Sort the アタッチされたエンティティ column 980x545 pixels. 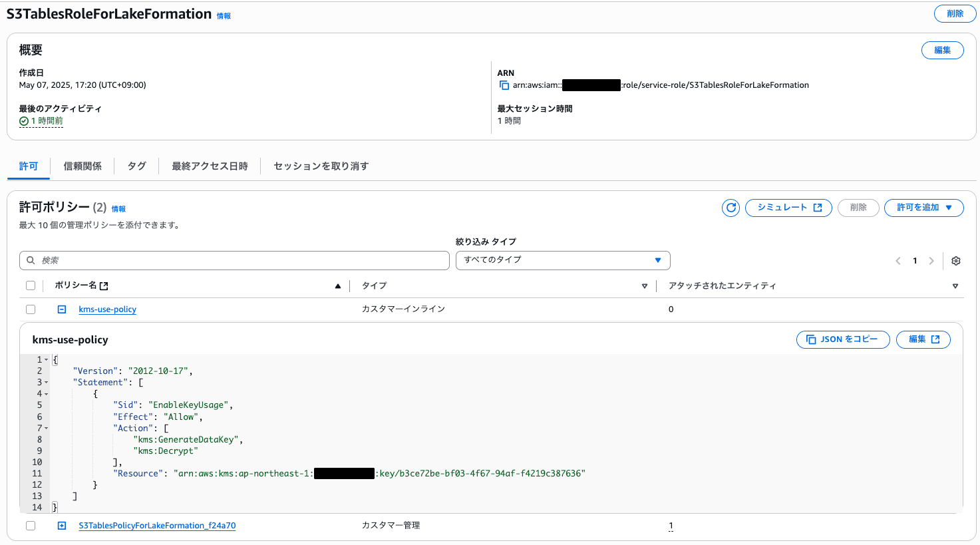[955, 286]
